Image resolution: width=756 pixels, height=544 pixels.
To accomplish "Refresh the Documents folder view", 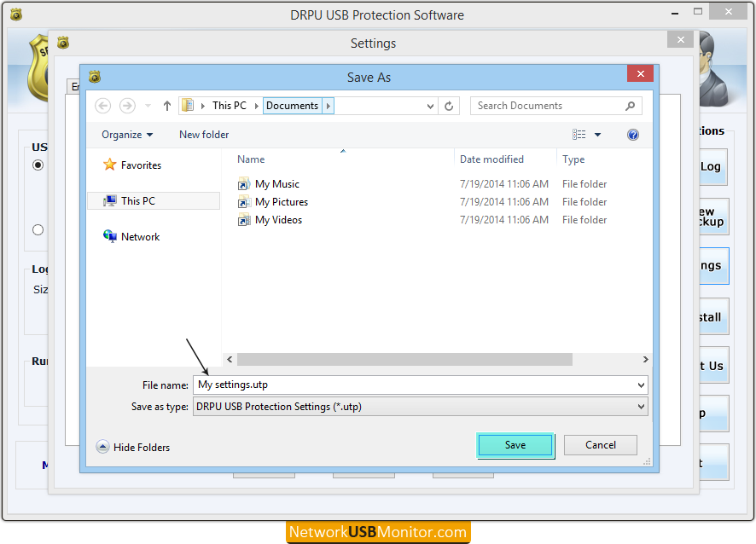I will [x=449, y=106].
